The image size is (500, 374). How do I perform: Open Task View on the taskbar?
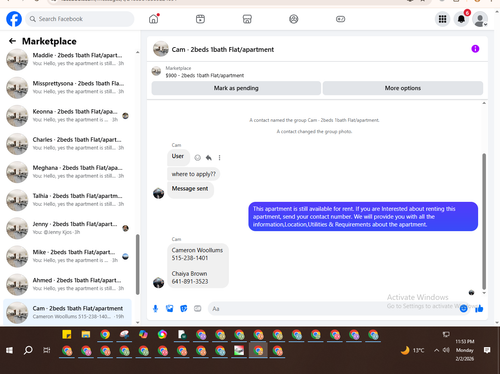click(47, 350)
